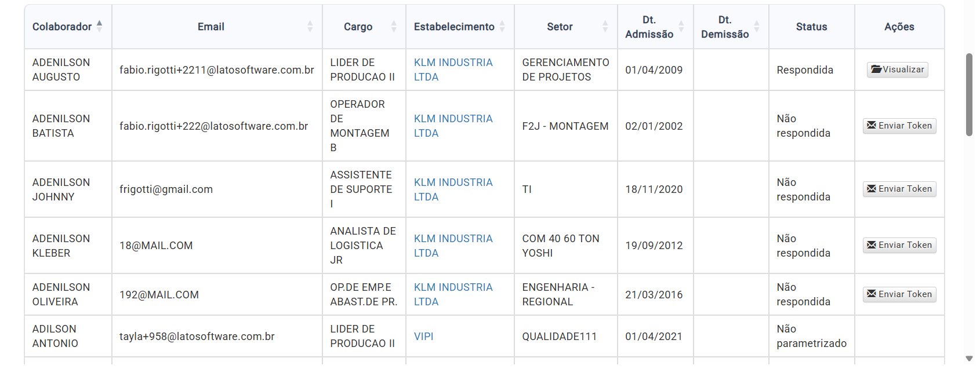The height and width of the screenshot is (369, 980).
Task: Open VIPI establishment link for Adilson Antonio
Action: (423, 337)
